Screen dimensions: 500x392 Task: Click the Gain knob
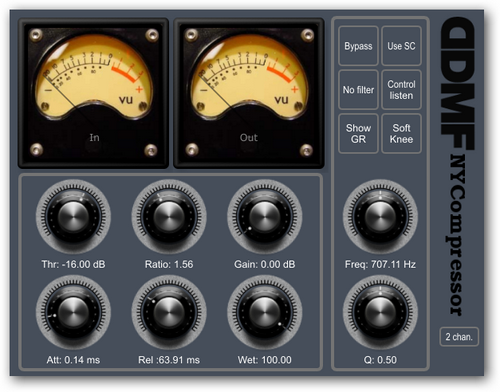coord(265,217)
